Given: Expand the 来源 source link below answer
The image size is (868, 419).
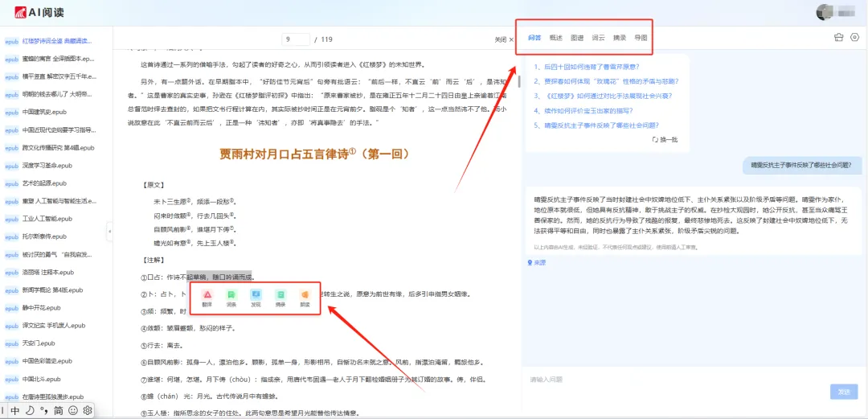Looking at the screenshot, I should click(536, 263).
